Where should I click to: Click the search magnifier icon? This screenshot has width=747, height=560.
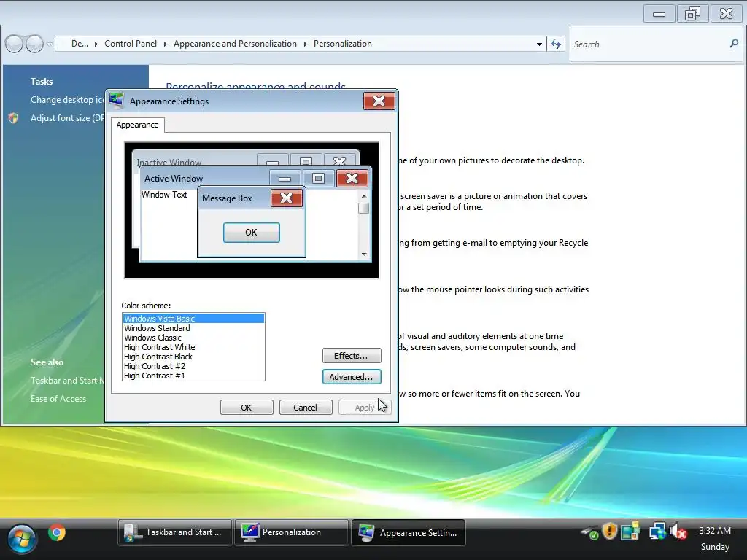(x=734, y=44)
